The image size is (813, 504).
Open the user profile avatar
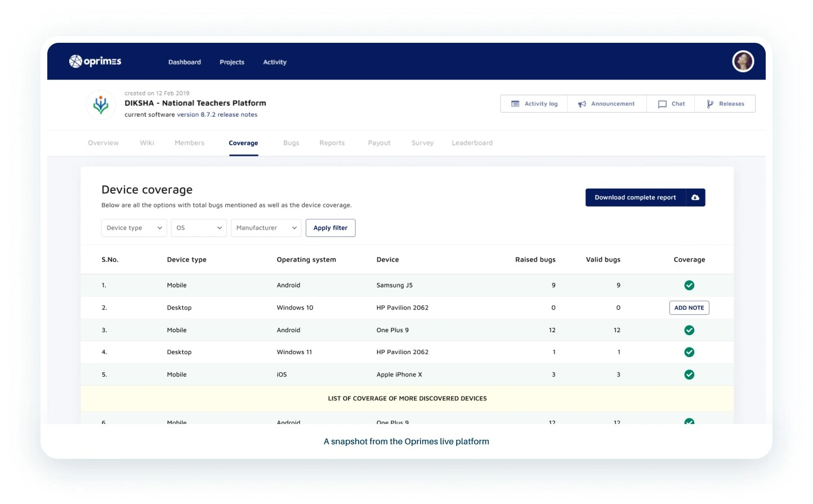pyautogui.click(x=743, y=61)
